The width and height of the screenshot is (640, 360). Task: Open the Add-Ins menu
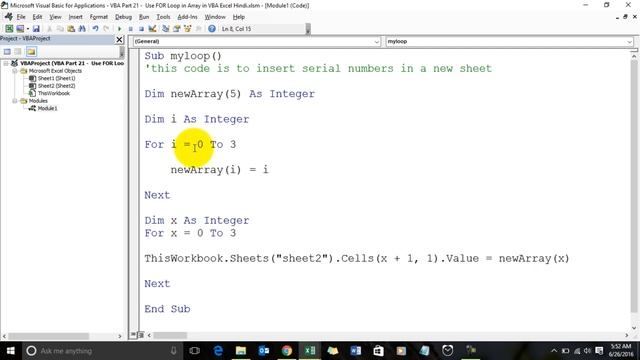[x=187, y=17]
